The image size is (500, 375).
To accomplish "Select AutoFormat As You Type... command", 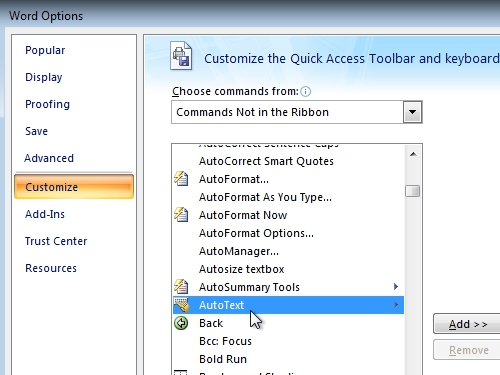I will [x=265, y=197].
